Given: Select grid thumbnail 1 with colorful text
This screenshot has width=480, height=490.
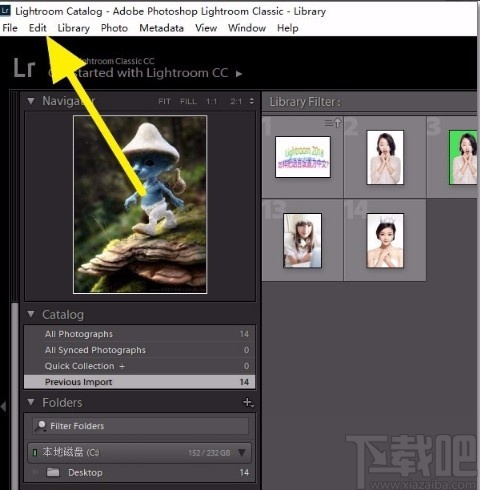Looking at the screenshot, I should 303,157.
